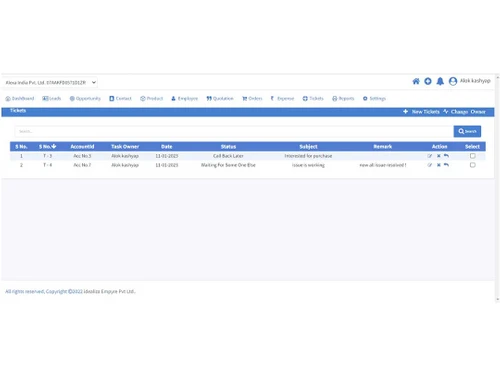Open the notifications bell
The image size is (500, 375).
[x=440, y=81]
